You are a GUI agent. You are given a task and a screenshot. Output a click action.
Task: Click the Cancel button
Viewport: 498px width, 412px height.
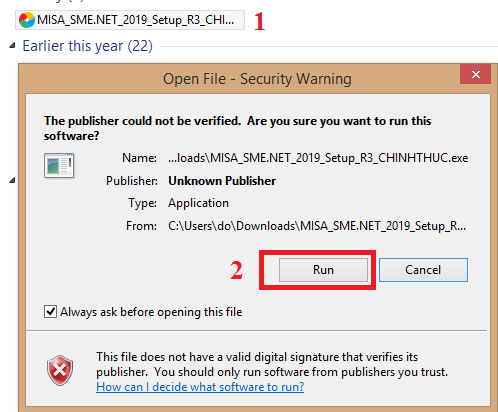(423, 270)
